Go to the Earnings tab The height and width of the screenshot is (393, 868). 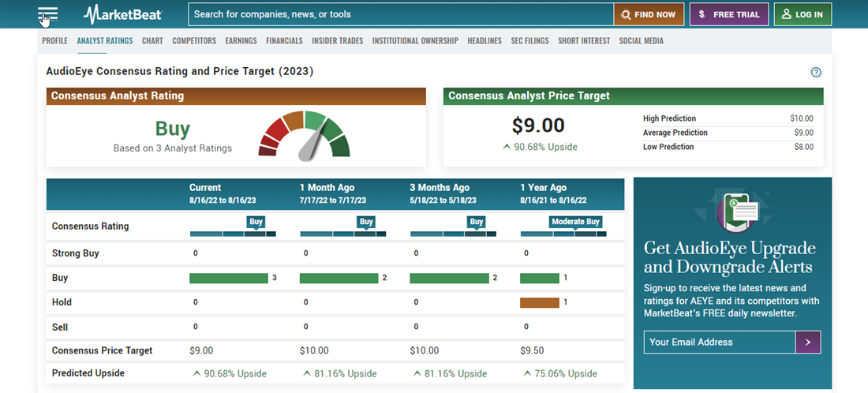click(241, 41)
